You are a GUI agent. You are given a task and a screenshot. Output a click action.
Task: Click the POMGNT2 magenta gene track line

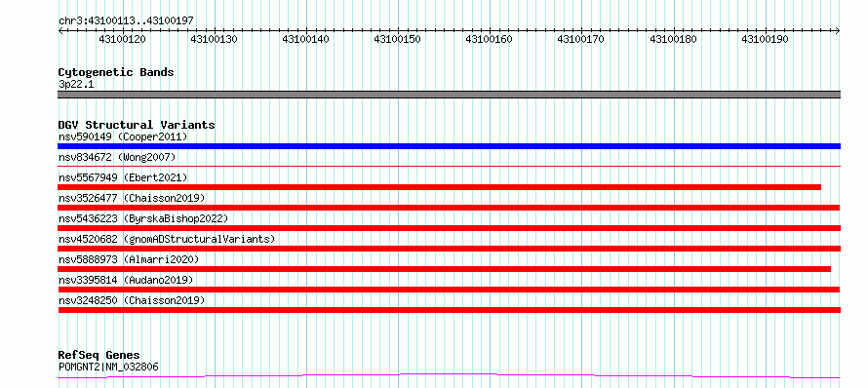click(x=449, y=376)
